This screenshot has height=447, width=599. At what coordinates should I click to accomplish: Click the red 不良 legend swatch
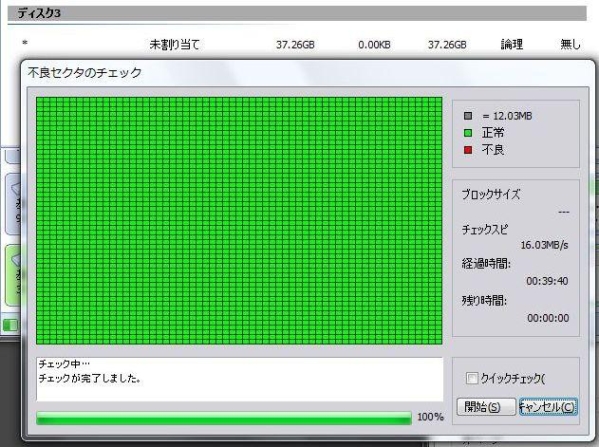468,150
